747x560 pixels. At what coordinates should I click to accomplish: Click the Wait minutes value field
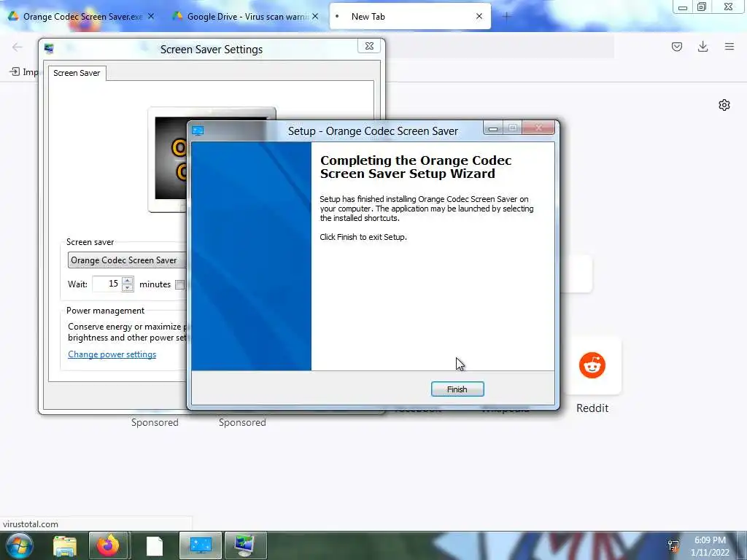[107, 284]
